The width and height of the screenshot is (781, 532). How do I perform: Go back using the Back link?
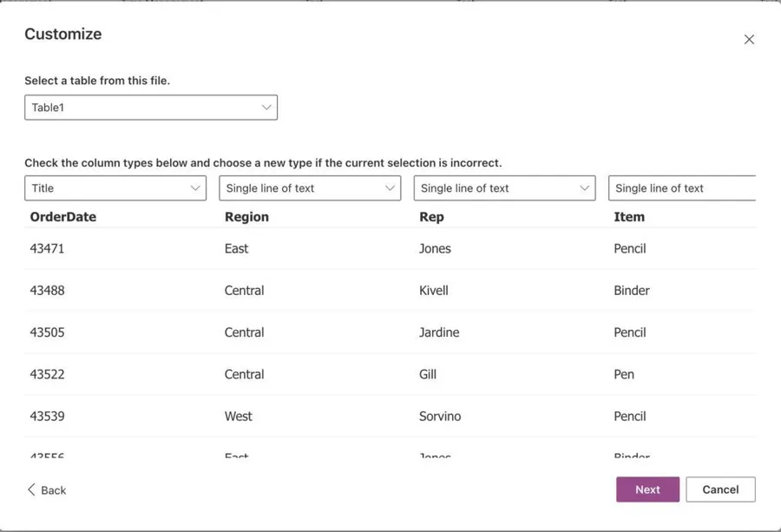53,490
